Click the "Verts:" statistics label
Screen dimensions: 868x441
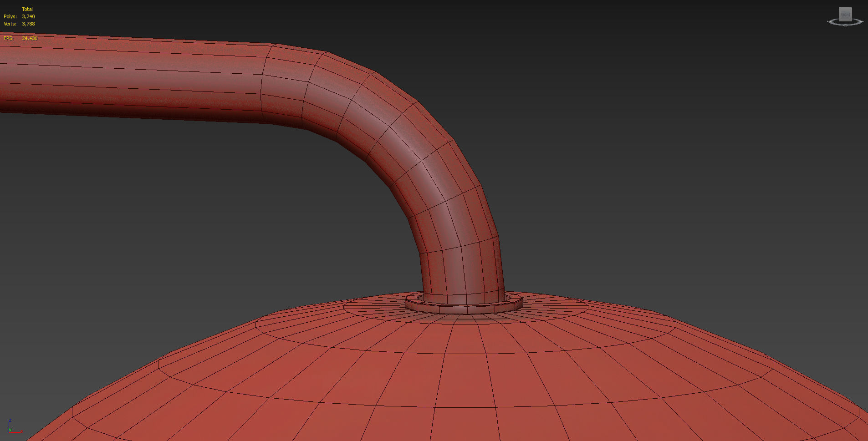coord(10,24)
